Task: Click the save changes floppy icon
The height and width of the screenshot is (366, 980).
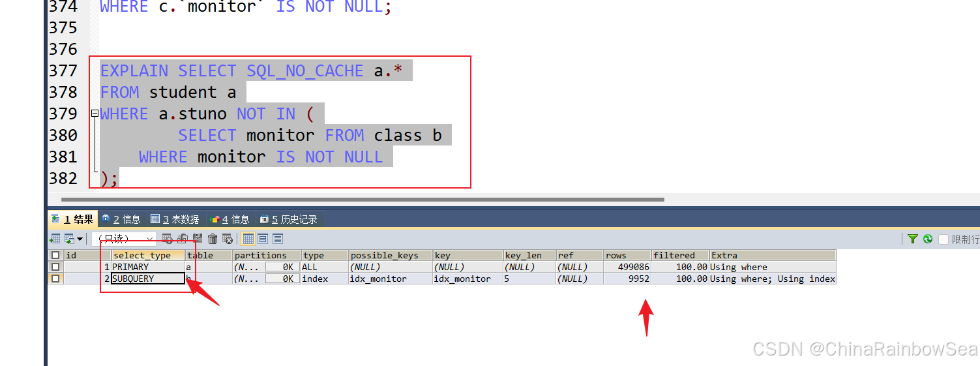Action: (x=198, y=239)
